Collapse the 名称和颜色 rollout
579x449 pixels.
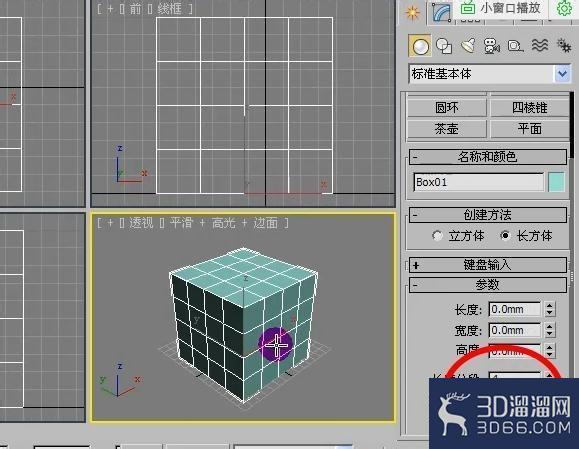point(488,157)
